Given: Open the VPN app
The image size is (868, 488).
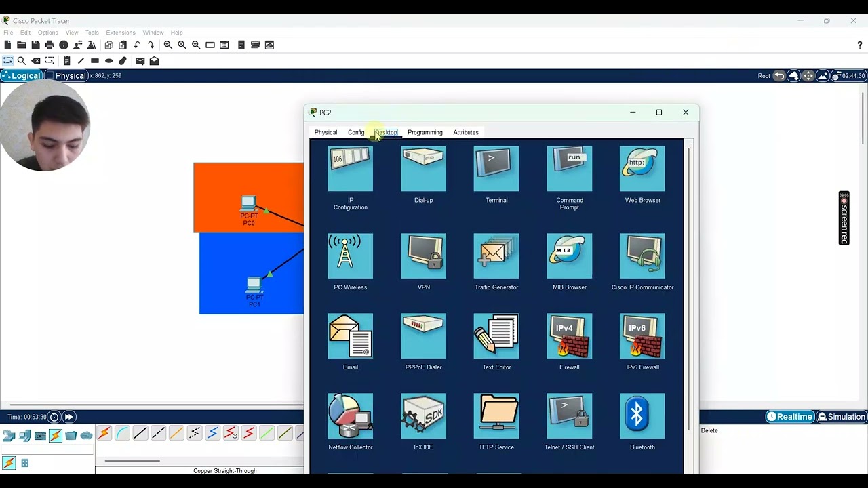Looking at the screenshot, I should pos(423,256).
